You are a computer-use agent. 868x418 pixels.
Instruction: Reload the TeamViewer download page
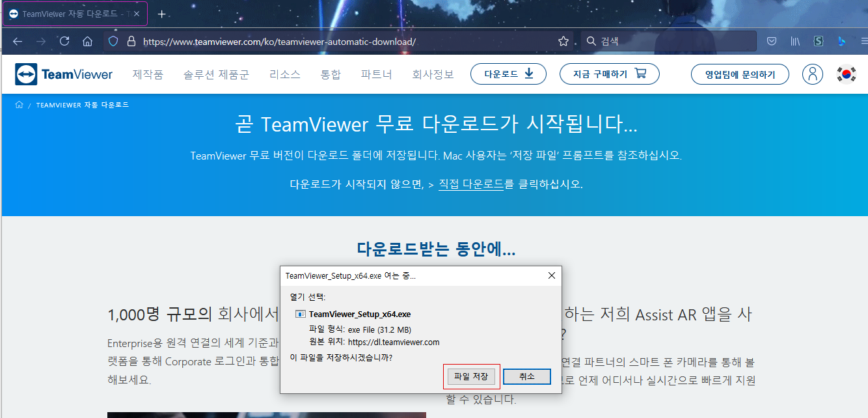coord(64,41)
